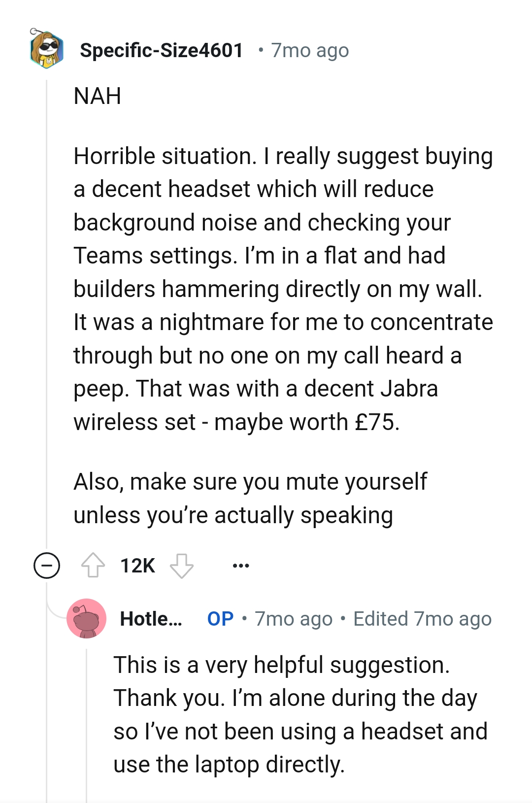Click the blue OP badge
532x803 pixels.
click(221, 618)
